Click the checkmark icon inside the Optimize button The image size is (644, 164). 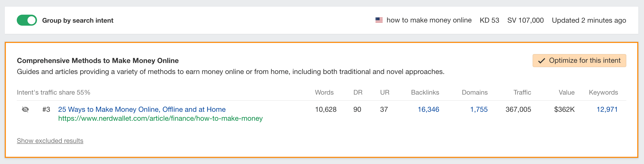tap(542, 60)
